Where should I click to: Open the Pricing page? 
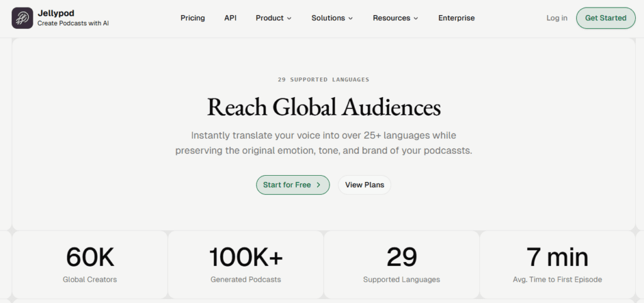(x=192, y=18)
